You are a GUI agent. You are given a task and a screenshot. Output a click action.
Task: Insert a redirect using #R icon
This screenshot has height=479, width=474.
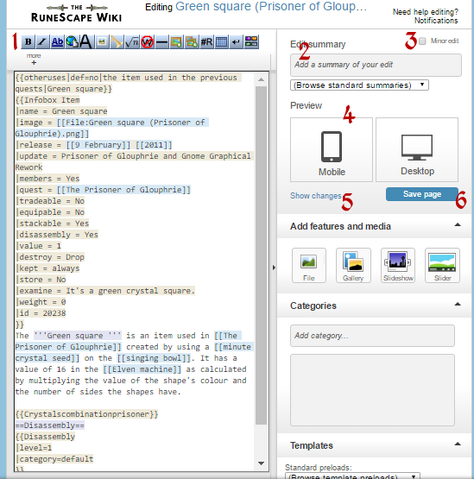pos(206,42)
